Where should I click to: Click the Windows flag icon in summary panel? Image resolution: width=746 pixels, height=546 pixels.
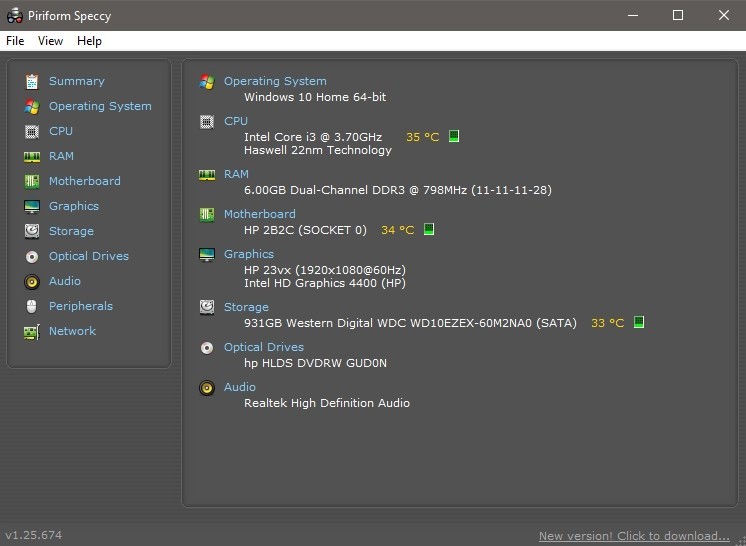click(x=207, y=81)
